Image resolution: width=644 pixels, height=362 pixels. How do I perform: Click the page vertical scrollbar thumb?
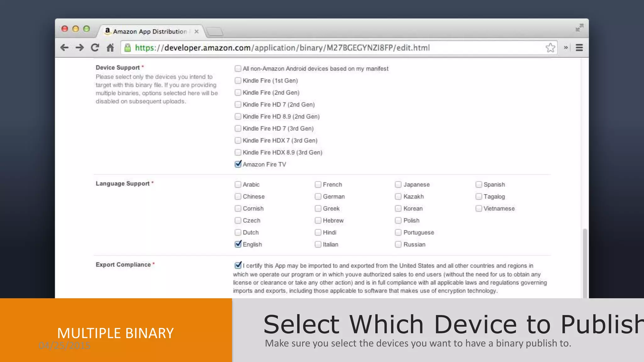[x=585, y=263]
